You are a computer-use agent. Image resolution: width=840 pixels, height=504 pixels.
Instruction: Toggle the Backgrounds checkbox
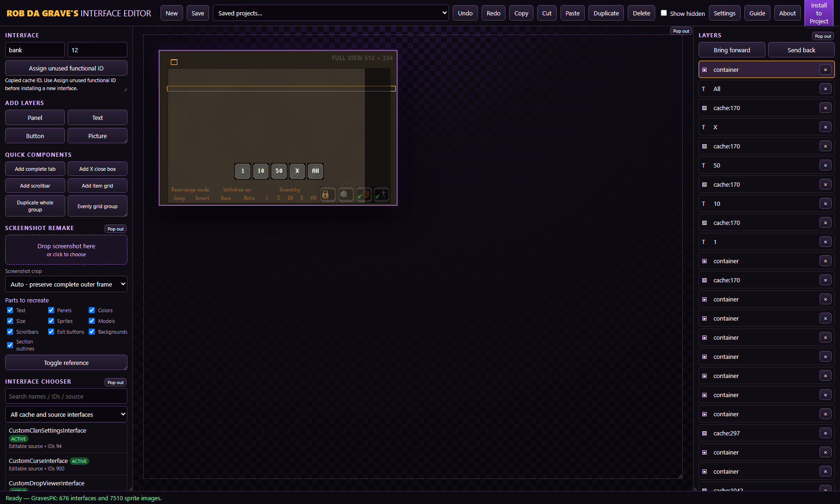92,331
